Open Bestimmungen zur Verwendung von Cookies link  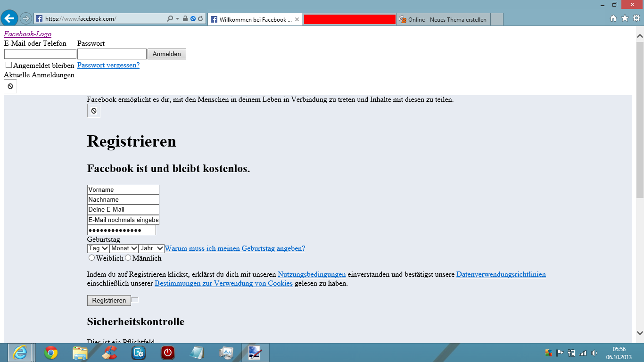pyautogui.click(x=223, y=283)
